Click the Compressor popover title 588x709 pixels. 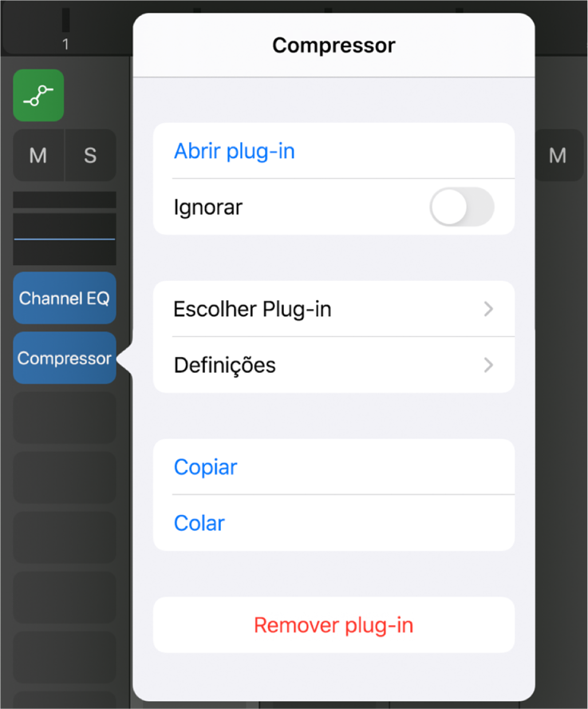334,46
